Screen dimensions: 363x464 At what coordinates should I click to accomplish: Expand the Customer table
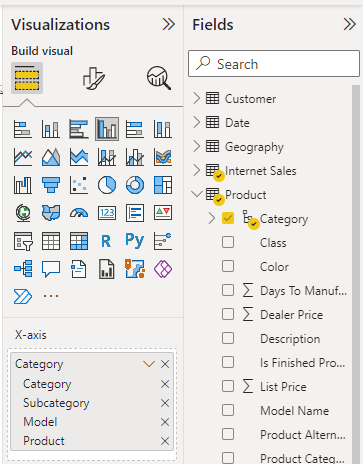197,98
